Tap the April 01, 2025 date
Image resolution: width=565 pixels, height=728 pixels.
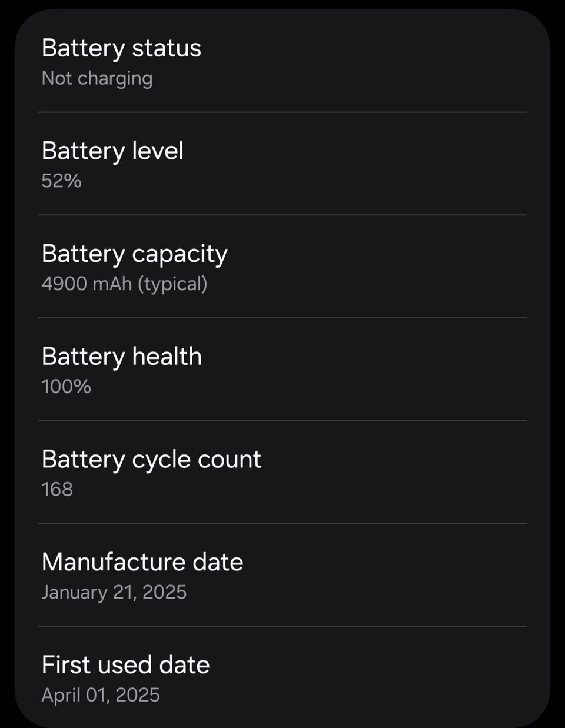[x=101, y=695]
